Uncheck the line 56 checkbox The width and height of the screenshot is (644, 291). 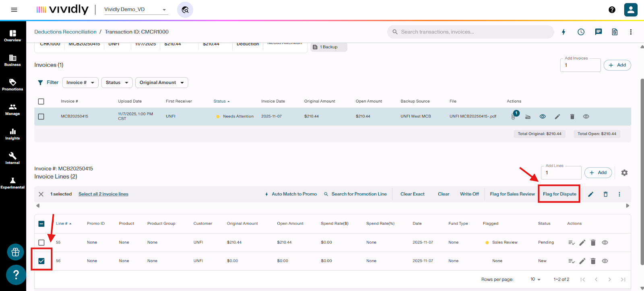[41, 261]
